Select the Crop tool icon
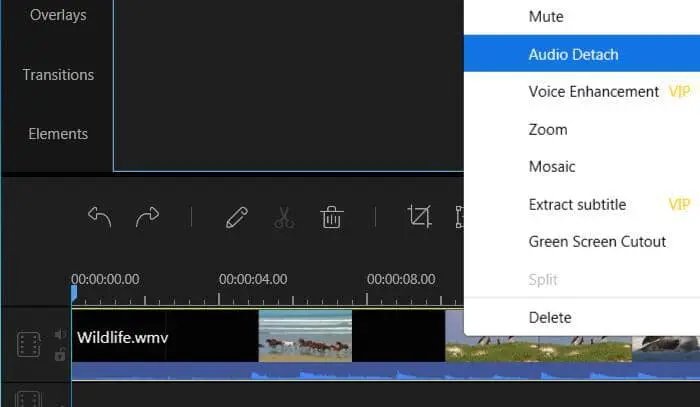 pyautogui.click(x=419, y=216)
